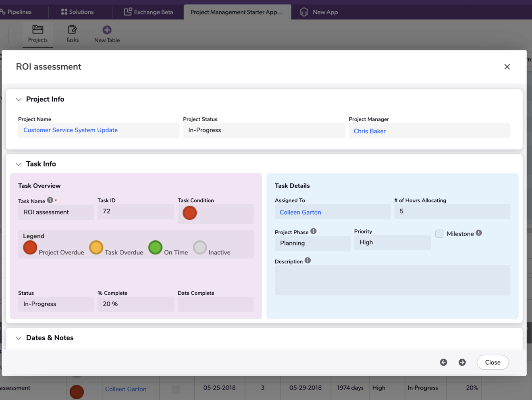Image resolution: width=532 pixels, height=400 pixels.
Task: Collapse the Dates & Notes section
Action: coord(19,338)
